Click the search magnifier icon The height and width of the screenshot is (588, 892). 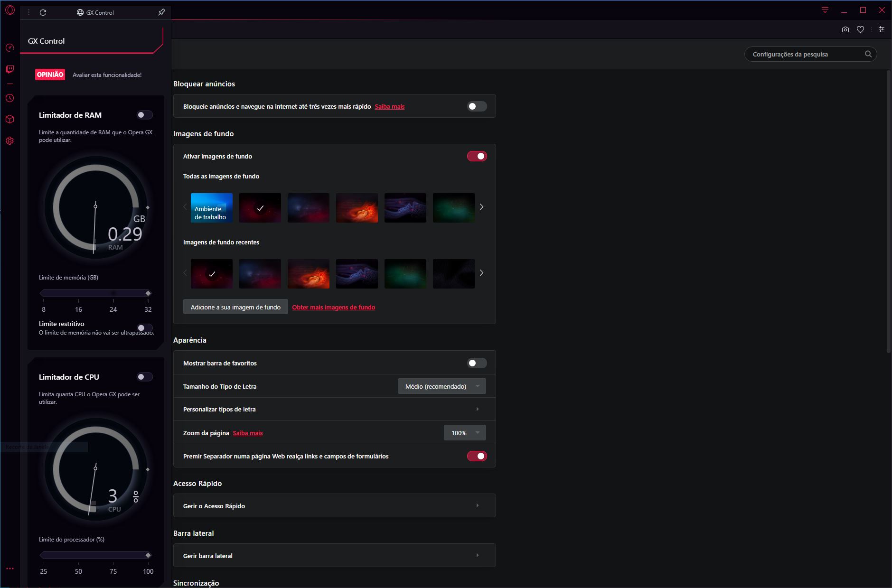[x=868, y=54]
